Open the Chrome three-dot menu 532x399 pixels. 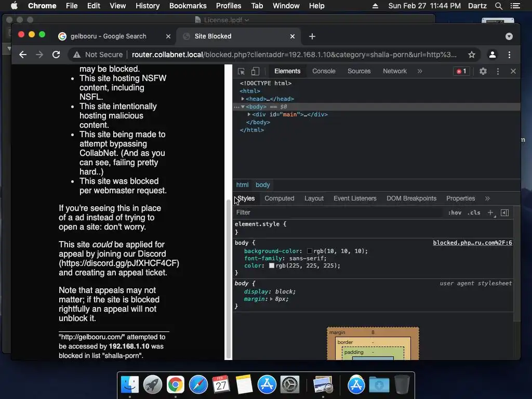(509, 55)
